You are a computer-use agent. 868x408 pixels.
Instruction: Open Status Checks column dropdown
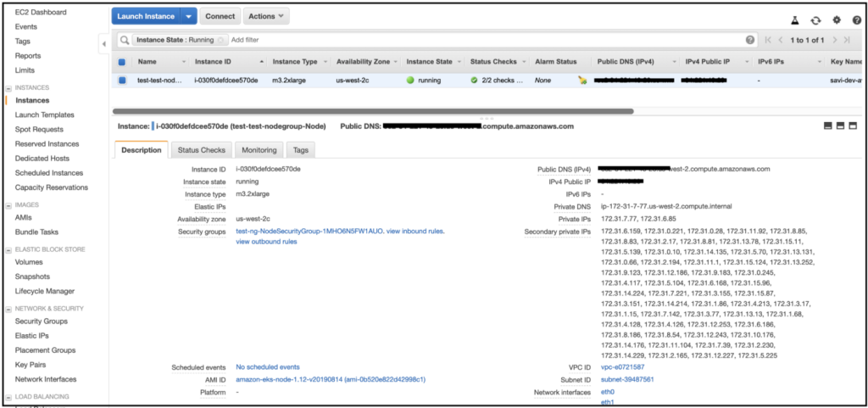[524, 62]
